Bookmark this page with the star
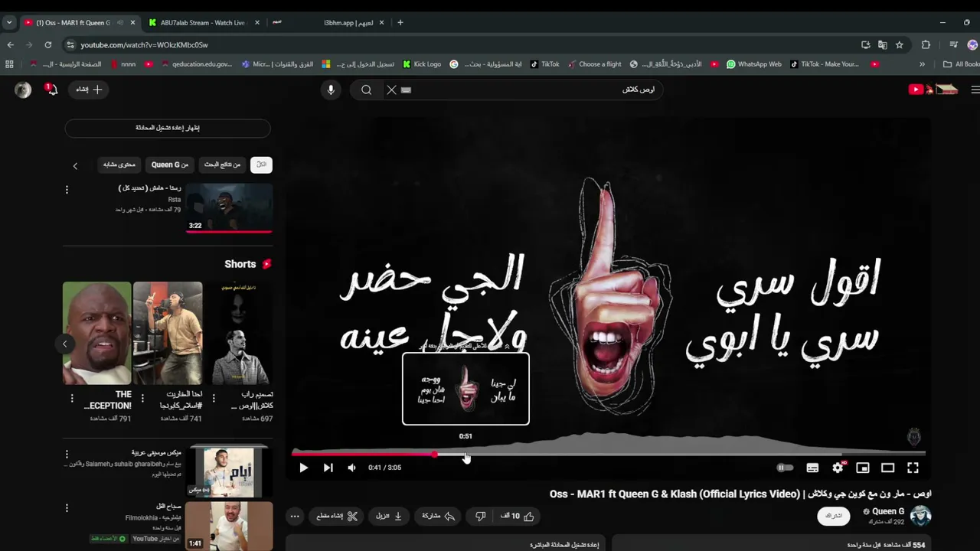Image resolution: width=980 pixels, height=551 pixels. coord(900,45)
